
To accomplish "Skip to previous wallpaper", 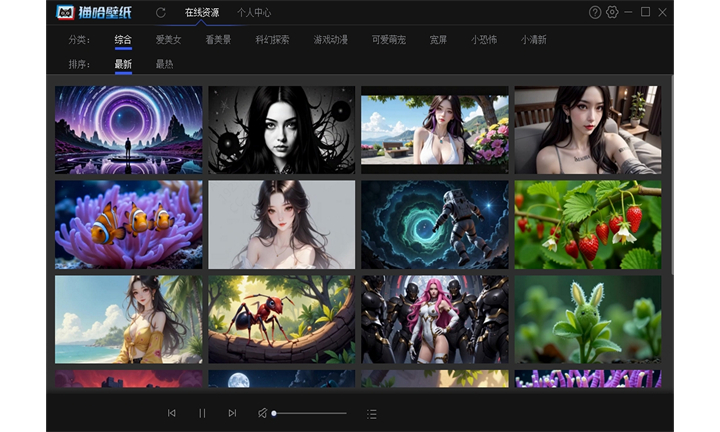I will coord(171,413).
